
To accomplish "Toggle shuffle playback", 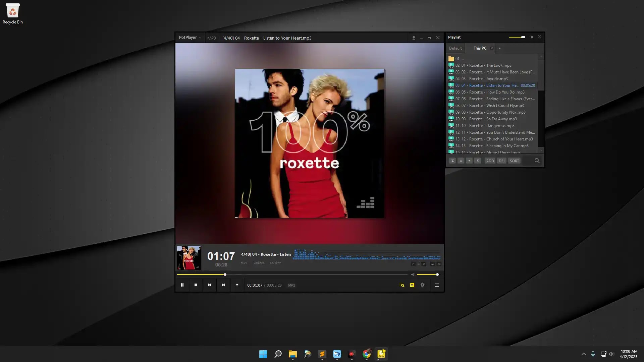I will coord(439,264).
